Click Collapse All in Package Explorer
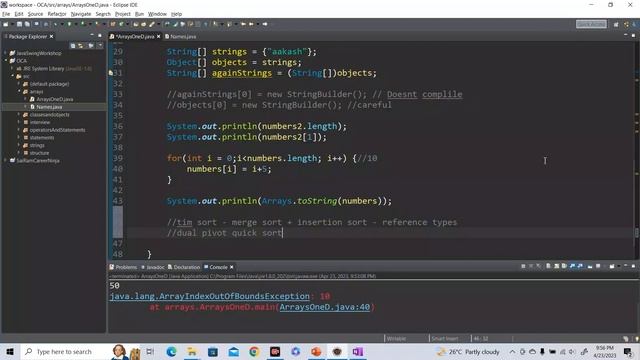 pyautogui.click(x=73, y=46)
